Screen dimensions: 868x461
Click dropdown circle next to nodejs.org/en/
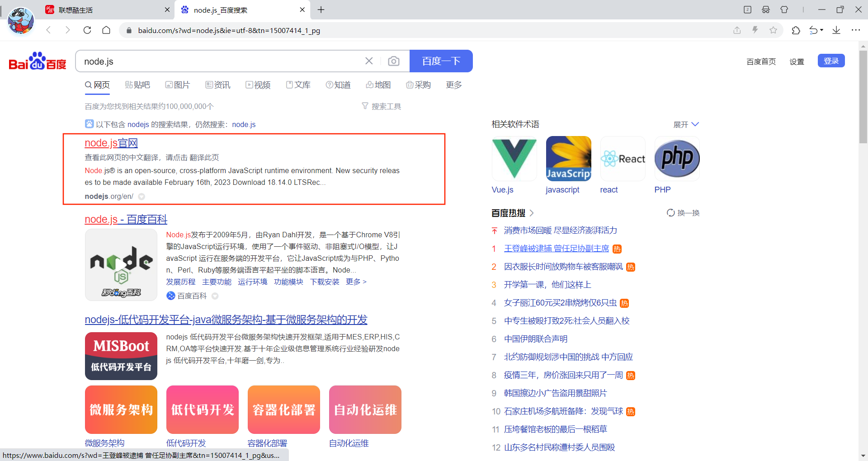coord(142,197)
